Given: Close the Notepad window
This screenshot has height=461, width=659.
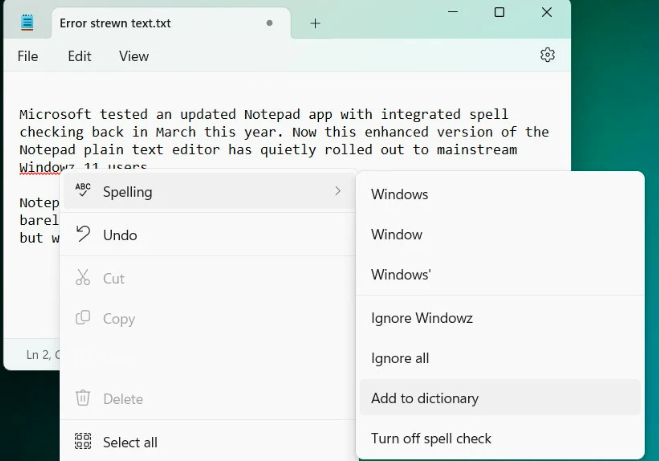Looking at the screenshot, I should [x=546, y=12].
